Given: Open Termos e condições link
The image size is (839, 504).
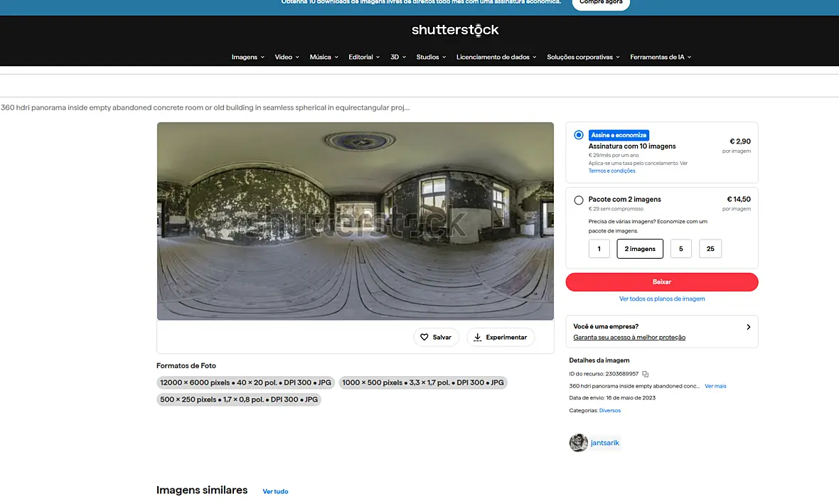Looking at the screenshot, I should (x=611, y=171).
